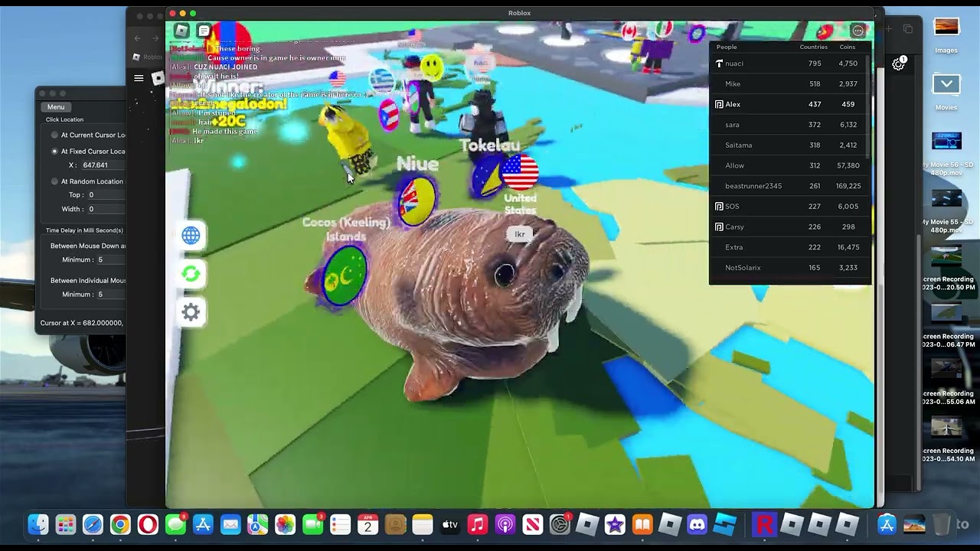The image size is (980, 551).
Task: Click the back arrow in background browser
Action: click(x=138, y=38)
